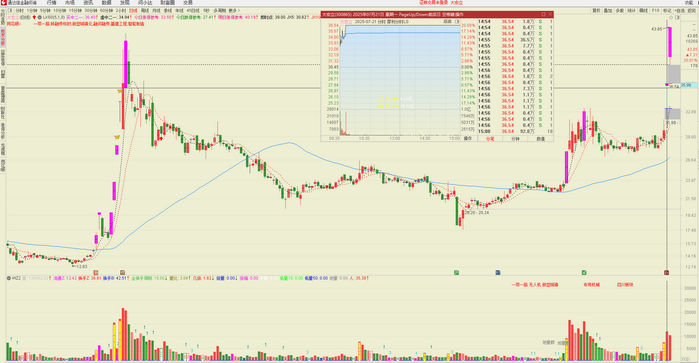This screenshot has width=699, height=363.
Task: Switch to 1分钟 period
Action: coord(32,10)
